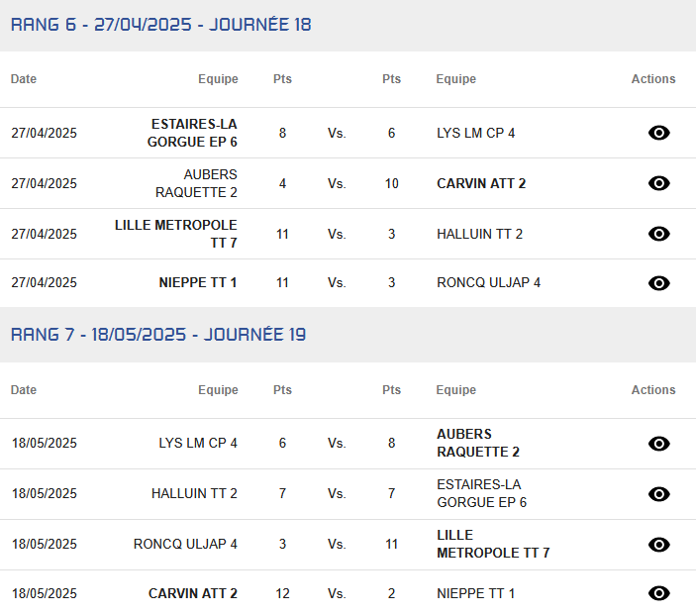View details of Estaires-La Gorgue vs Lys LM CP 4
The image size is (696, 616).
(658, 133)
